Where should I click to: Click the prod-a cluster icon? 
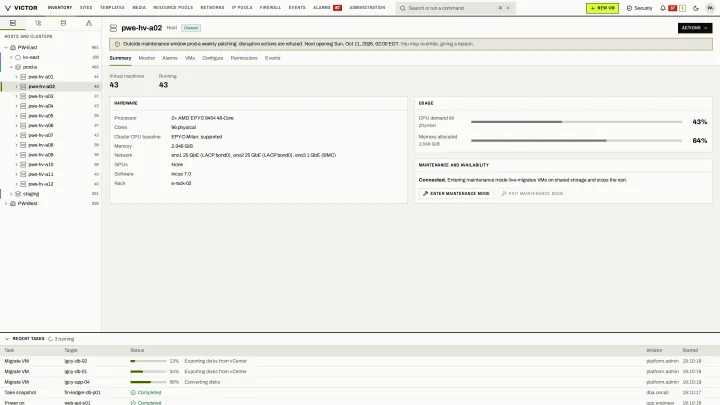18,67
